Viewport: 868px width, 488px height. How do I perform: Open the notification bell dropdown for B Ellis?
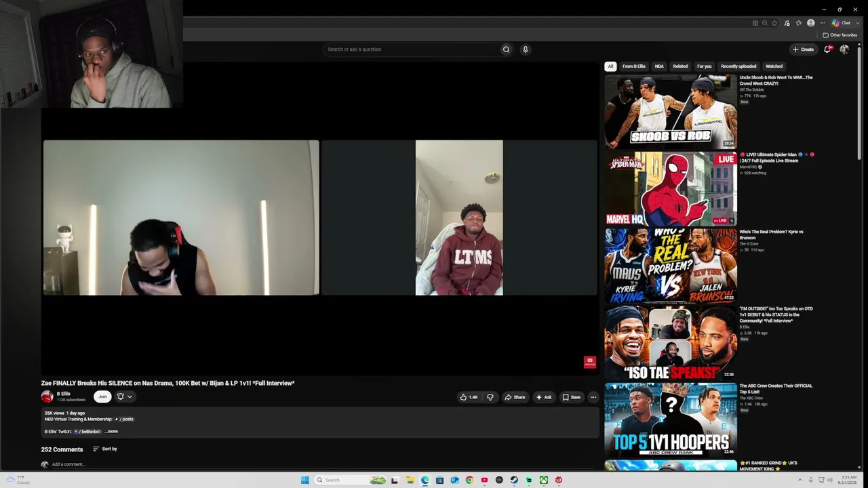124,397
